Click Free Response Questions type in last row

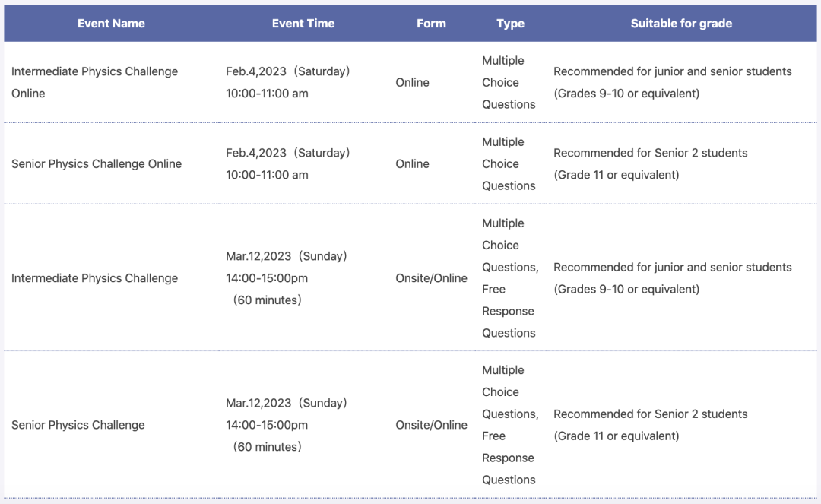pos(508,458)
